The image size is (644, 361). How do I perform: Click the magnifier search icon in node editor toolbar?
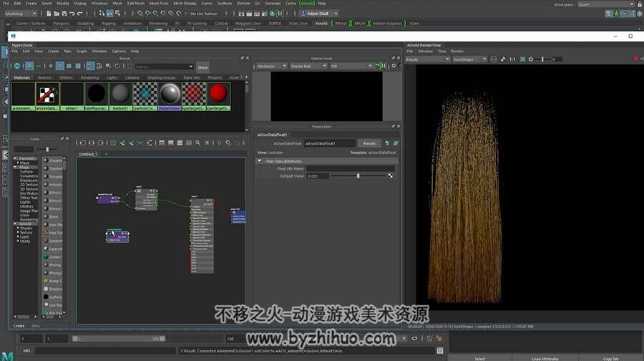(197, 143)
